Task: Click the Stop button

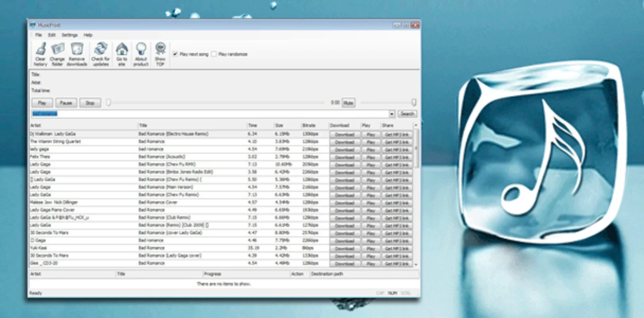Action: pyautogui.click(x=90, y=103)
